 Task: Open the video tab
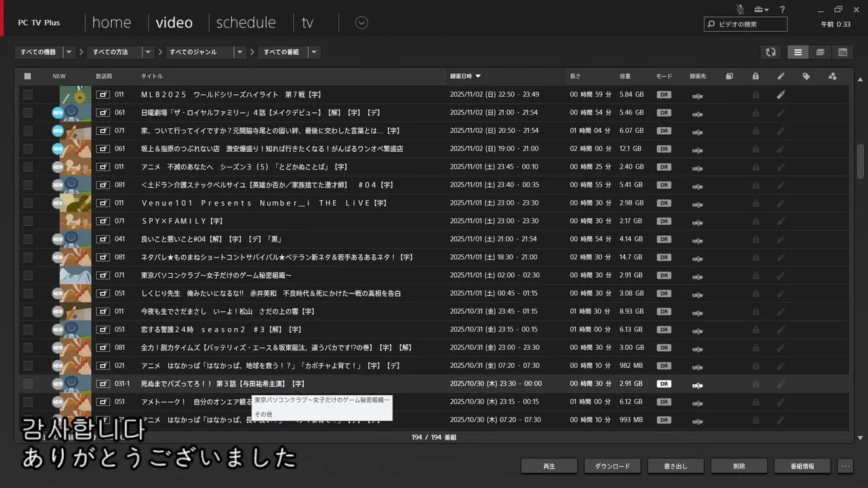pos(174,22)
